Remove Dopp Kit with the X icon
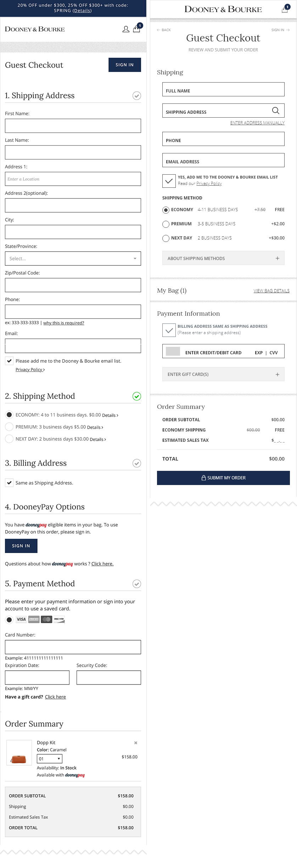 (136, 743)
